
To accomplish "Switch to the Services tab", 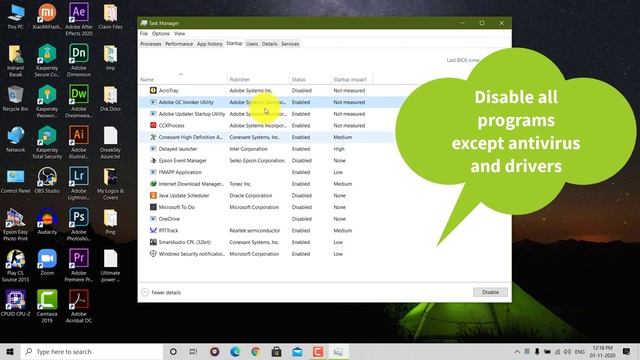I will [x=290, y=44].
